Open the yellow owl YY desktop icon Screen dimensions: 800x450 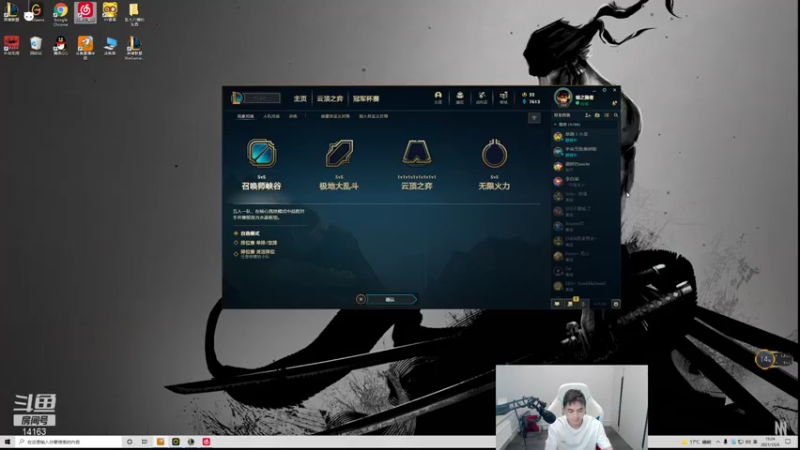(110, 12)
